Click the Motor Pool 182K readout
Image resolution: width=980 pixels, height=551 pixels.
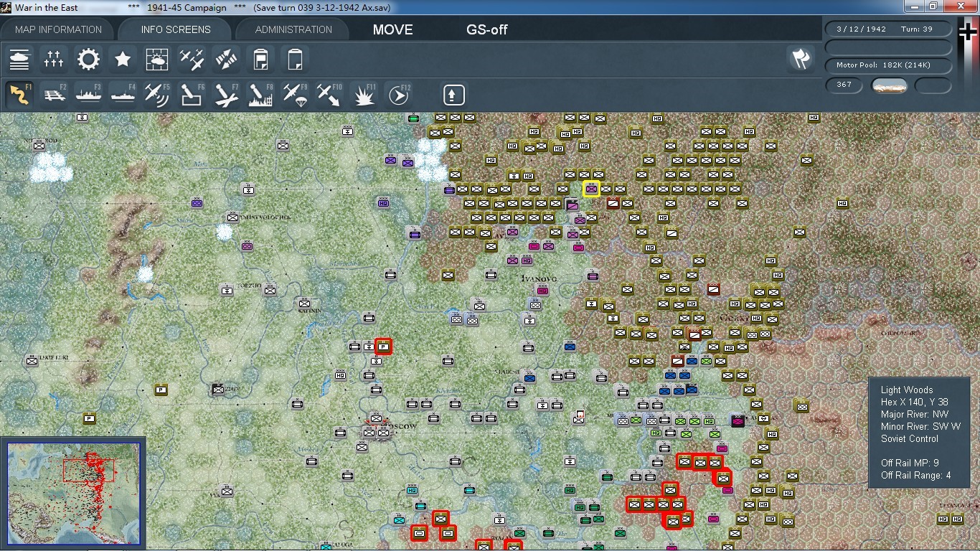(889, 65)
